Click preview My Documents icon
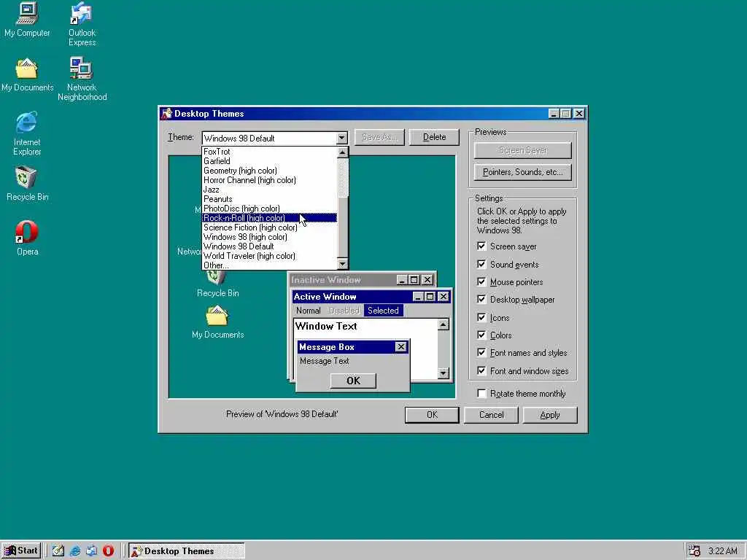The image size is (747, 560). 217,322
